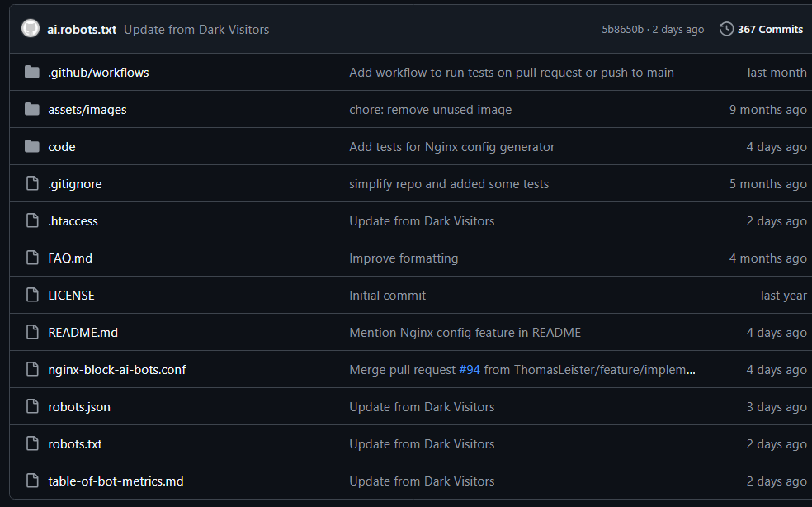This screenshot has width=812, height=507.
Task: Open the nginx-block-ai-bots.conf file
Action: coord(116,370)
